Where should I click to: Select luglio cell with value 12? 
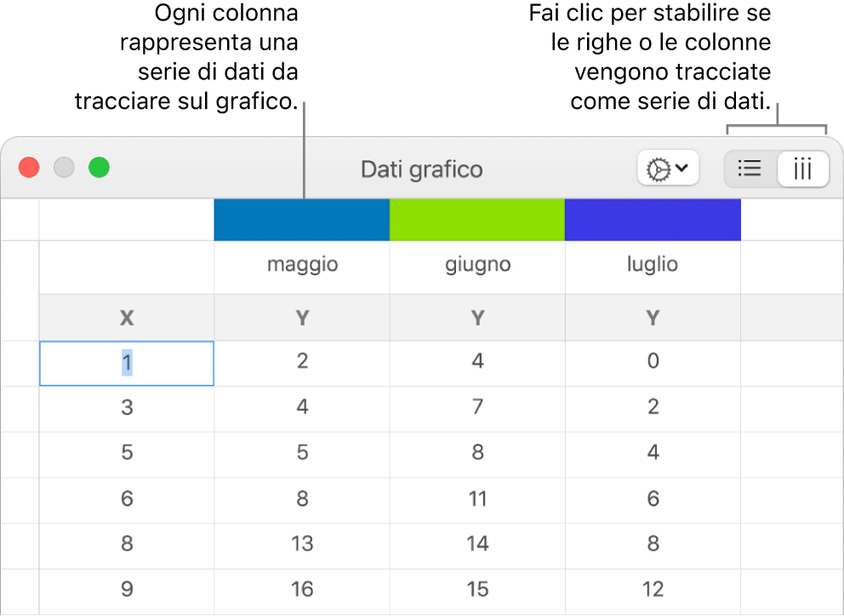653,589
